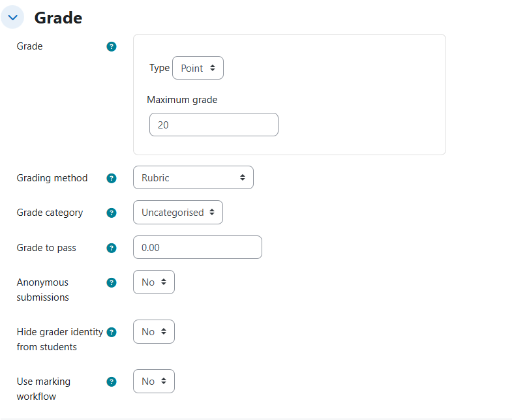The image size is (514, 420).
Task: Click the Grade to pass help icon
Action: (112, 248)
